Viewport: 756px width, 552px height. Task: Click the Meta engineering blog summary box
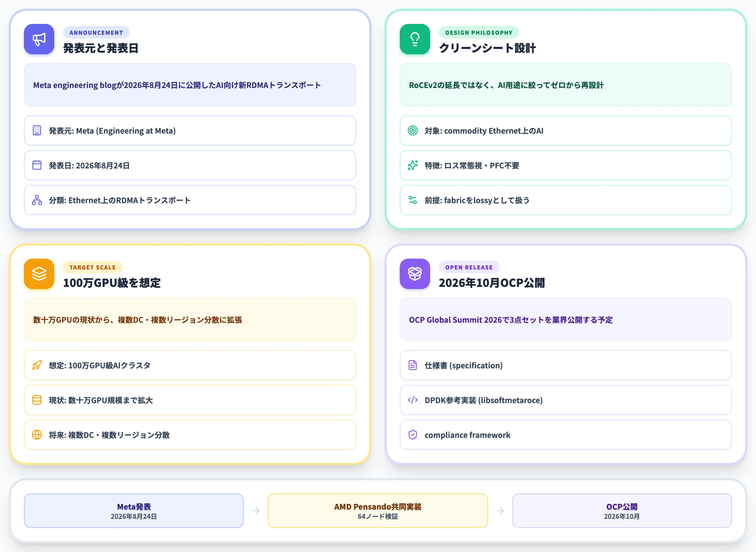190,85
